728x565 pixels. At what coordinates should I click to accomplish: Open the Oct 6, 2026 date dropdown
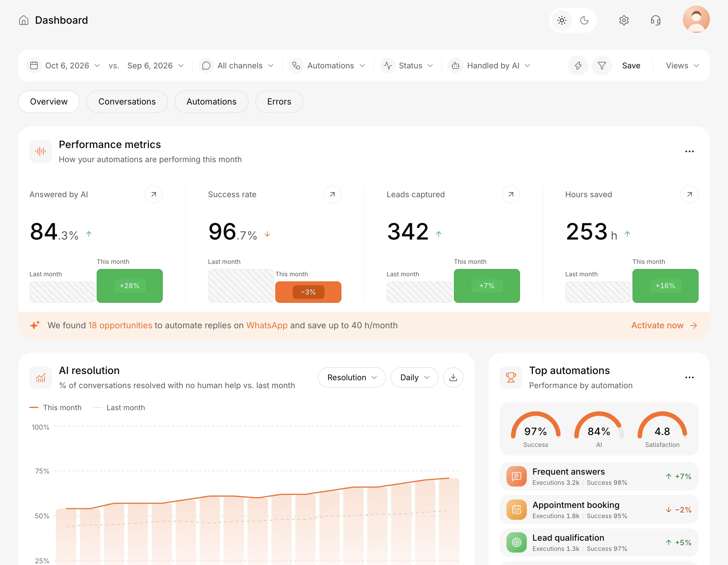pos(63,66)
